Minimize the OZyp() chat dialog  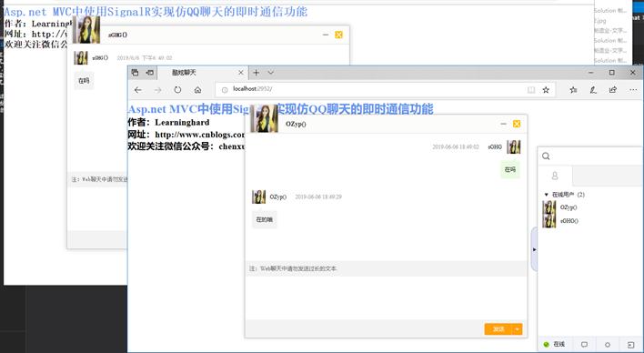503,124
